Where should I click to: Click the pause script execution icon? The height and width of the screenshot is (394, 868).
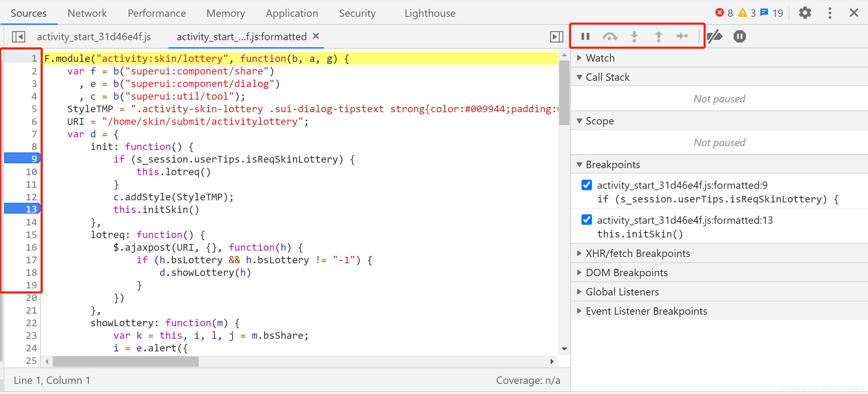pyautogui.click(x=585, y=36)
